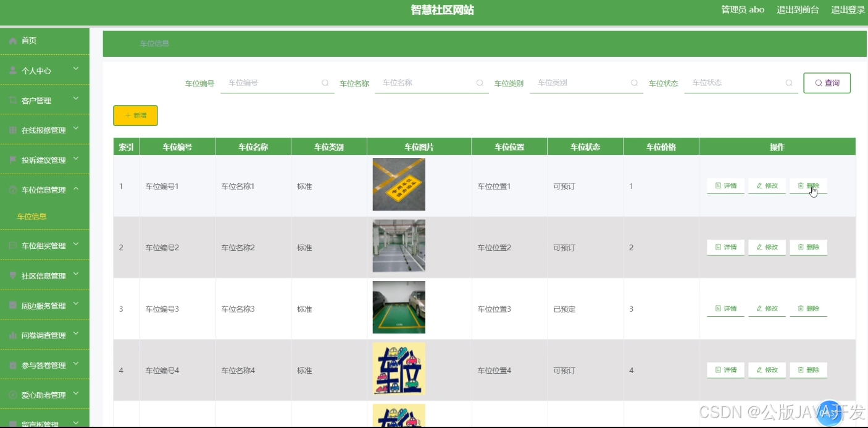Screen dimensions: 868x428
Task: Click 删除 for 车位编号2
Action: point(808,247)
